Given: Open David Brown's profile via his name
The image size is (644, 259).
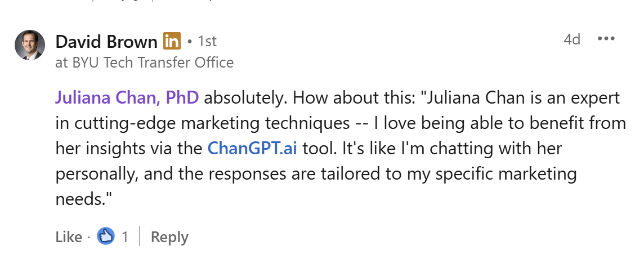Looking at the screenshot, I should pos(106,41).
